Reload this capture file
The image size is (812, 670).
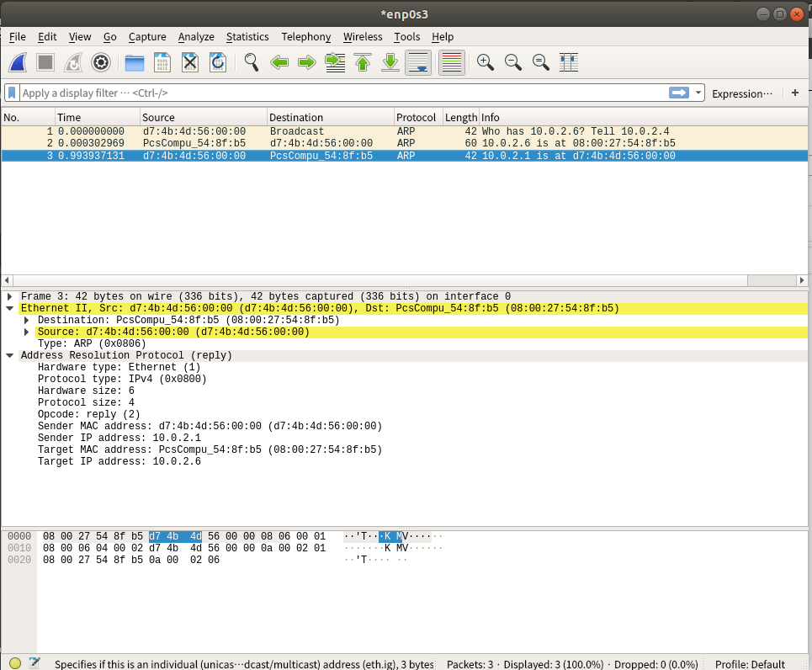217,62
